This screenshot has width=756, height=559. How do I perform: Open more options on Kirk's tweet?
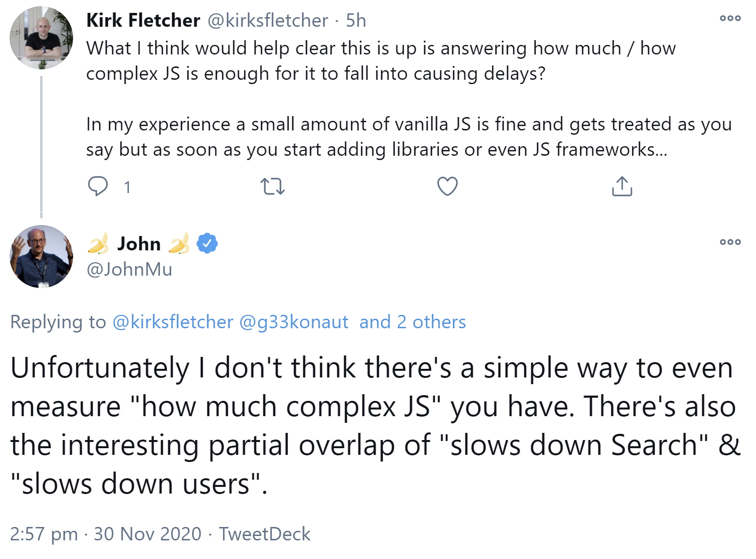pos(730,19)
